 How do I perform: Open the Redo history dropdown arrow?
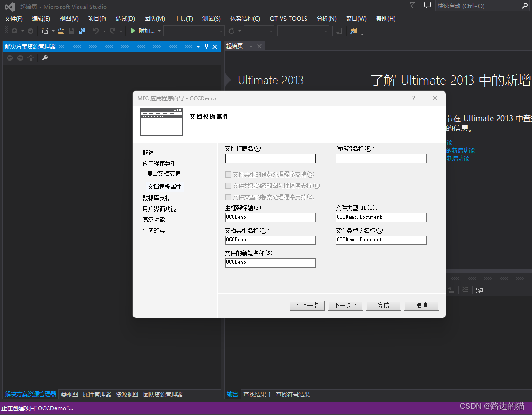point(121,31)
